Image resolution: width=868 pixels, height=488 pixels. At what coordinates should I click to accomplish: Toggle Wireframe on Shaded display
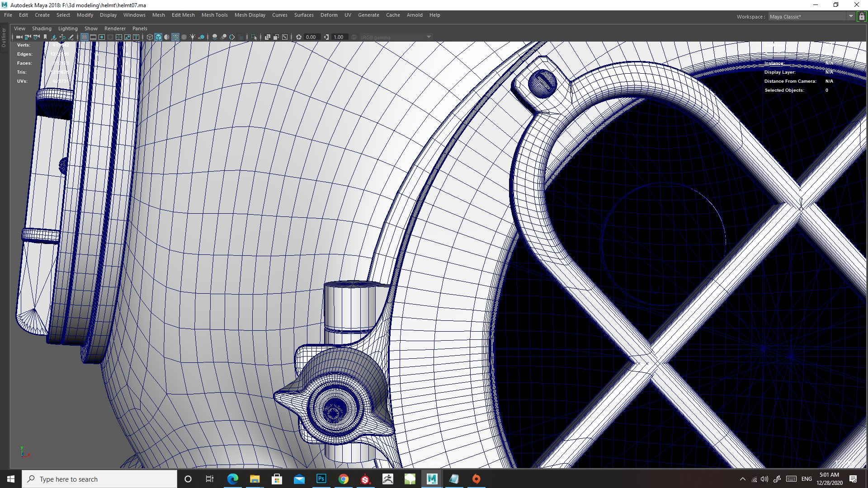coord(175,37)
